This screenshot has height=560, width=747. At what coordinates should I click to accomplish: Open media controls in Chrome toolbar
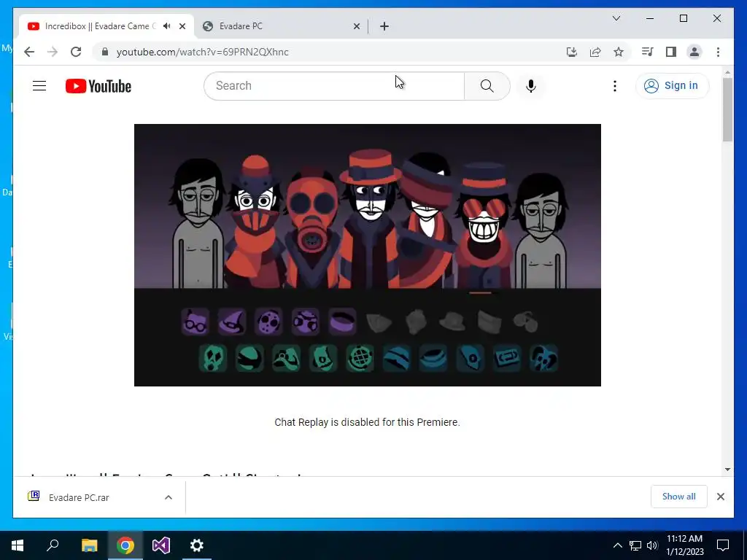pyautogui.click(x=648, y=52)
